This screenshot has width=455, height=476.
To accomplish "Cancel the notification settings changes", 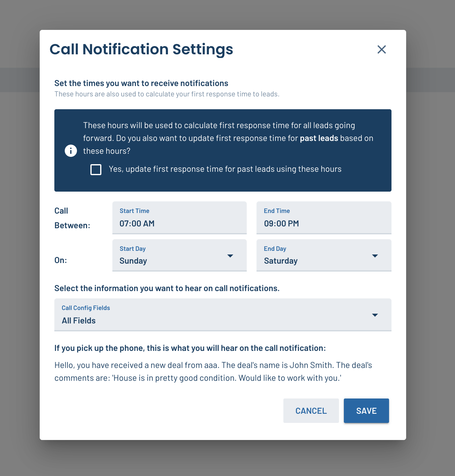I will click(311, 411).
